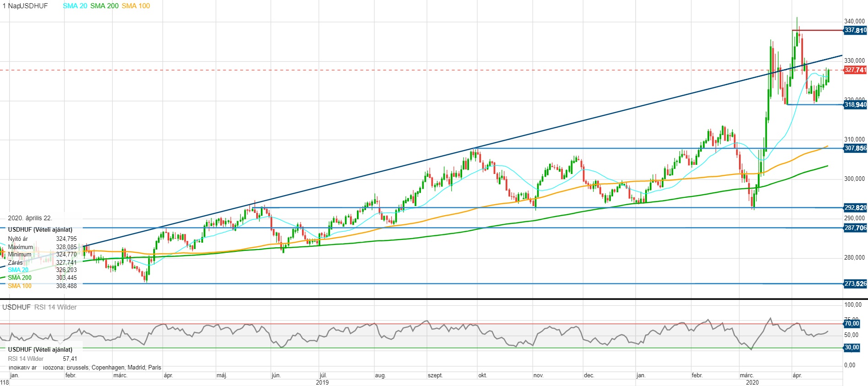Click the SMA 200 legend label at top
The image size is (868, 386).
point(104,6)
